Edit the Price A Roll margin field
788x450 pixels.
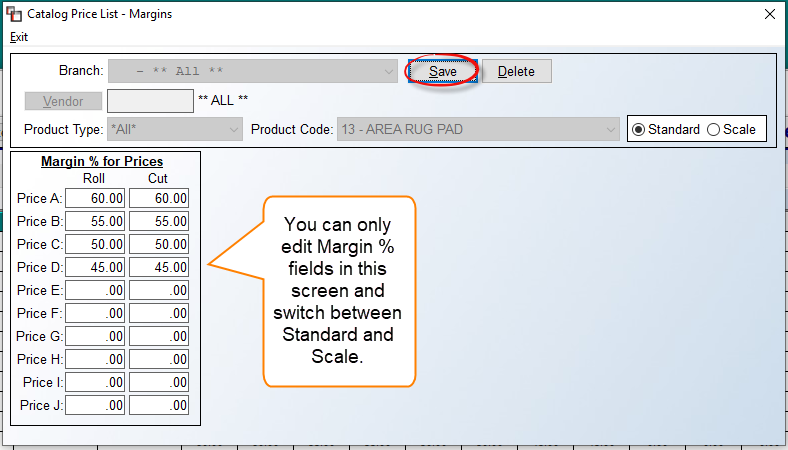click(95, 198)
